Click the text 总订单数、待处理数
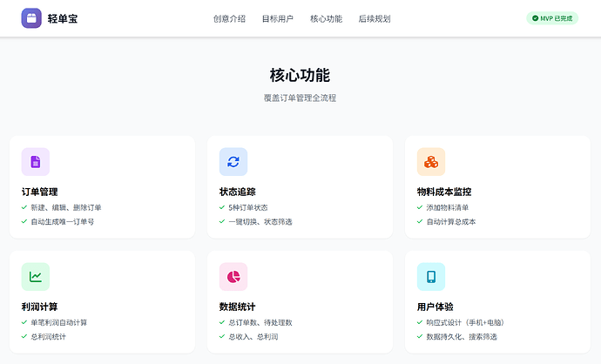The image size is (601, 364). click(260, 322)
